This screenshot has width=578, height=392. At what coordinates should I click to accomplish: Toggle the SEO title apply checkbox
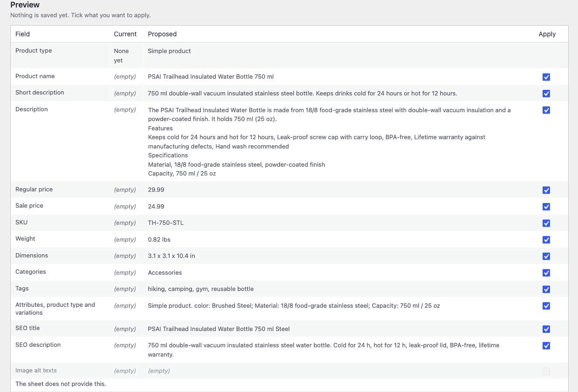546,329
